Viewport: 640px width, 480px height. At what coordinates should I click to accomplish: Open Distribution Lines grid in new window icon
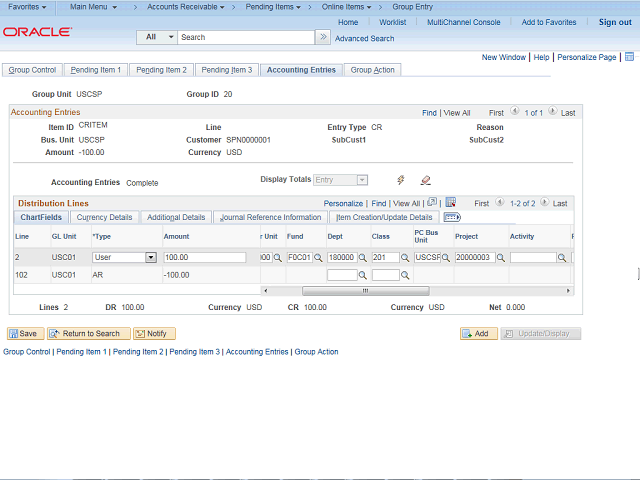(x=432, y=202)
